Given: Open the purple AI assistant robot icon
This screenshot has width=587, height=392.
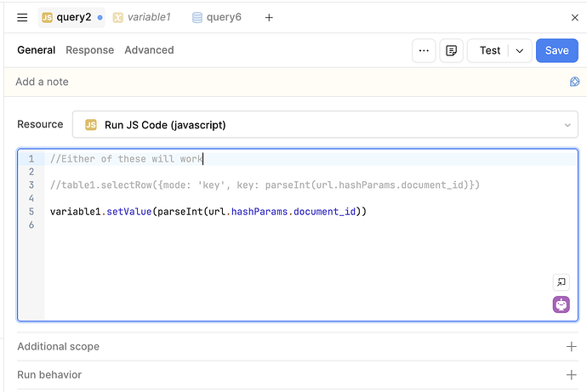Looking at the screenshot, I should [561, 304].
